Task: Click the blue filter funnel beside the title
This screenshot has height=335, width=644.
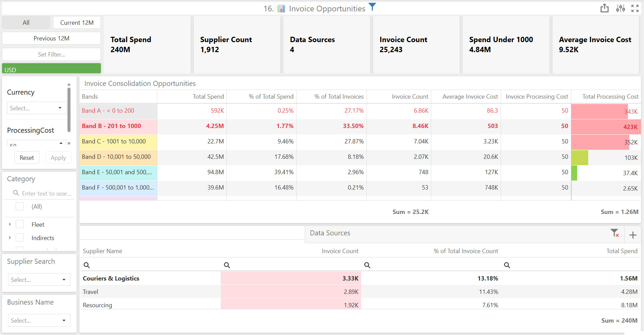Action: tap(372, 7)
